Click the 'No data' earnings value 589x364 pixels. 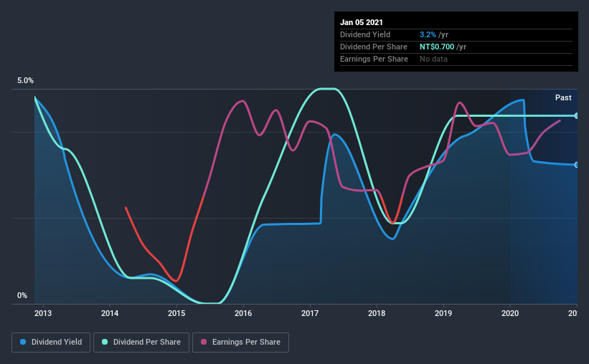[433, 59]
